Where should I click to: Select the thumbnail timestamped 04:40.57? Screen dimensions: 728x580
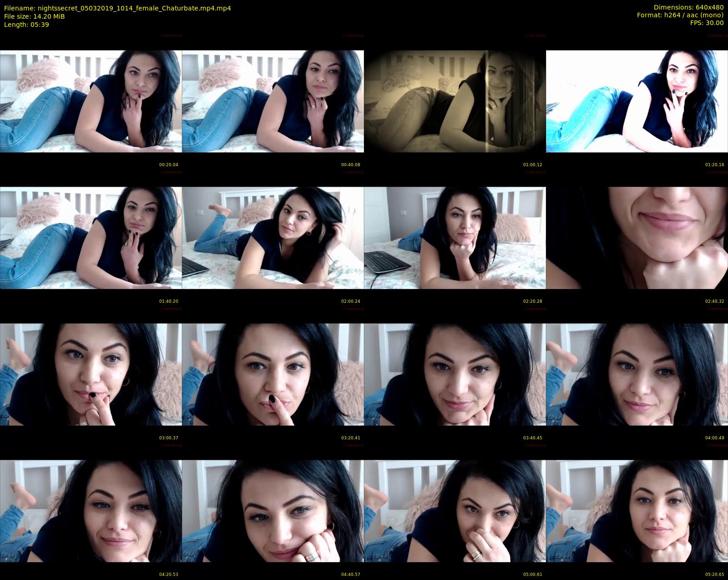pos(273,511)
